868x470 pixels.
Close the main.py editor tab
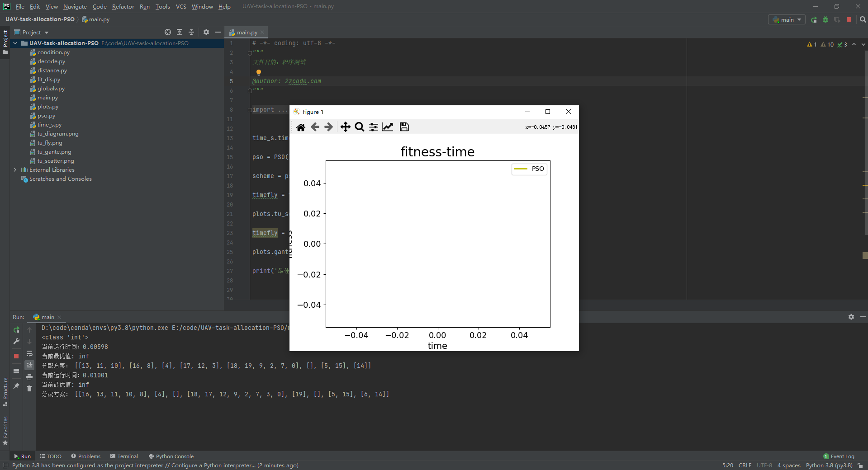(262, 32)
